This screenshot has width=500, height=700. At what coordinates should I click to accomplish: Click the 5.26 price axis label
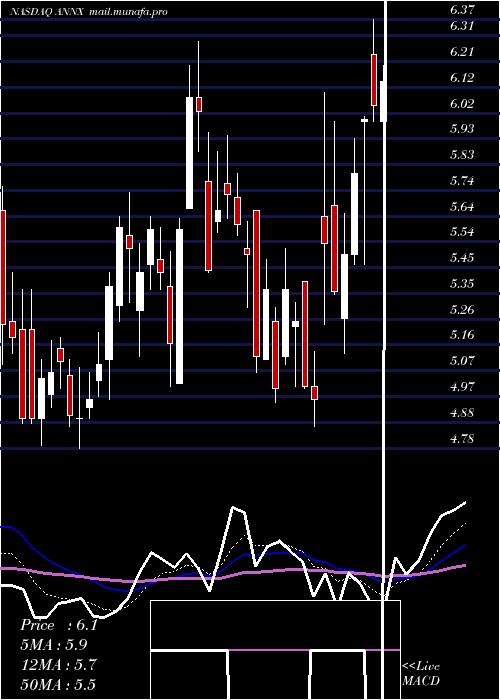pyautogui.click(x=462, y=309)
